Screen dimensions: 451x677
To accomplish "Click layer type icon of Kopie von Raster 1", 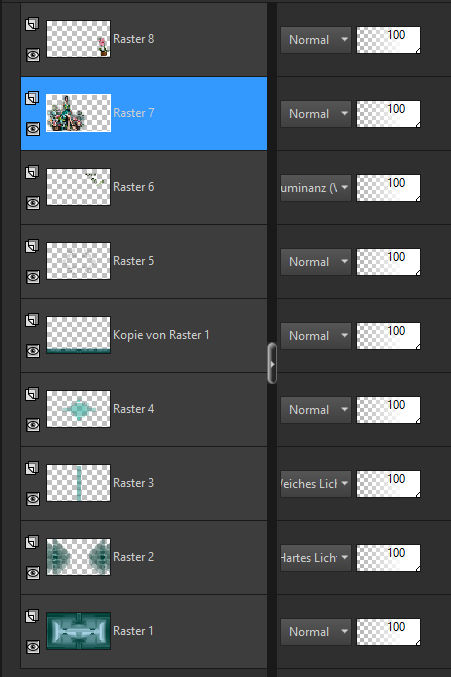I will (32, 320).
